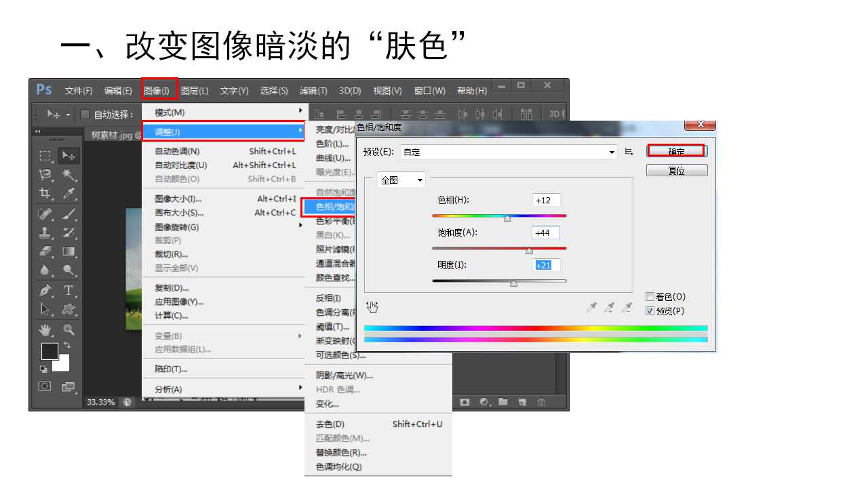Screen dimensions: 868x488
Task: Change the screen mode icon
Action: (68, 387)
